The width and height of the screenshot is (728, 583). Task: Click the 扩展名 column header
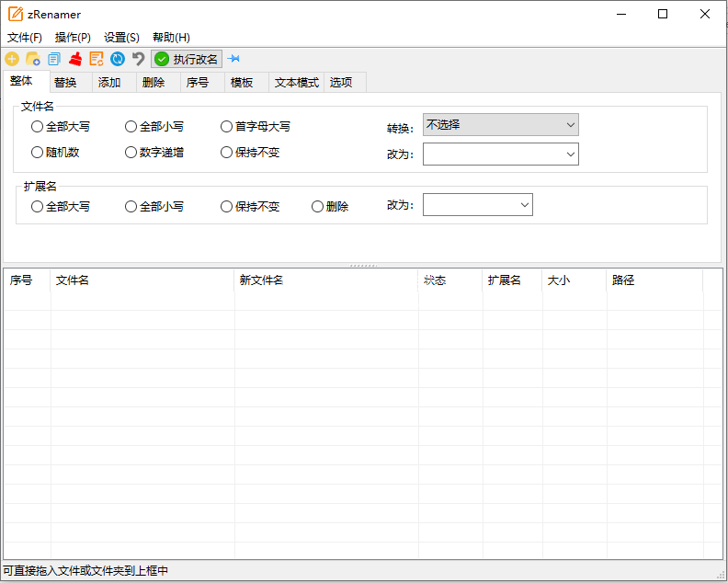(x=512, y=280)
